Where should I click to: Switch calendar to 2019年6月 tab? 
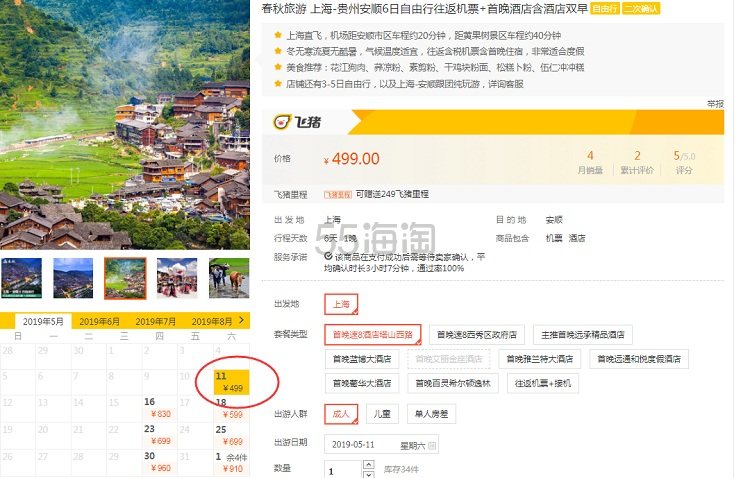(x=99, y=321)
